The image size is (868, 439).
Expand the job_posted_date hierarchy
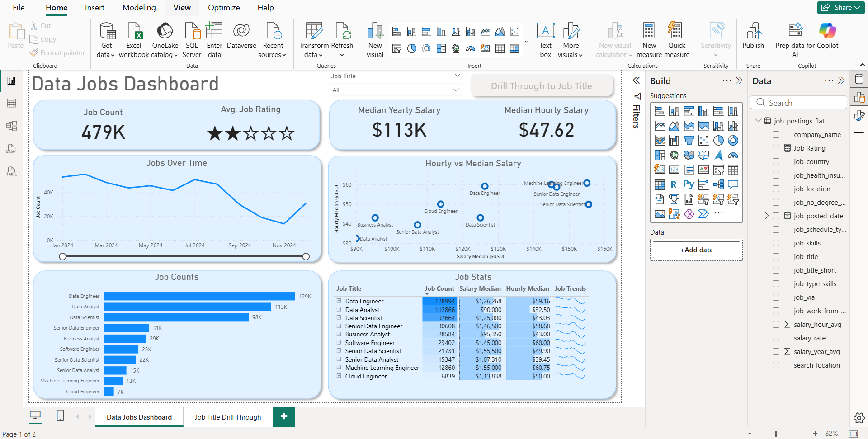coord(767,216)
